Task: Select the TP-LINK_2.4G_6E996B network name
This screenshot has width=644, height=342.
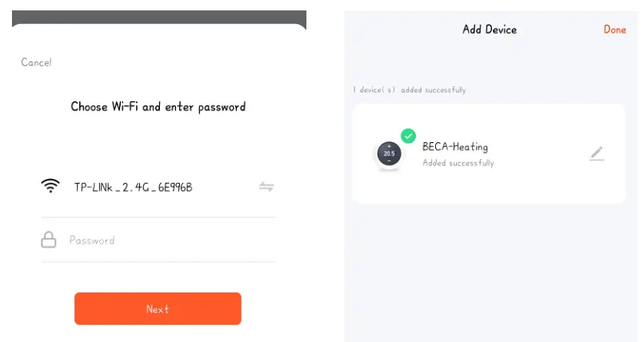Action: point(133,188)
